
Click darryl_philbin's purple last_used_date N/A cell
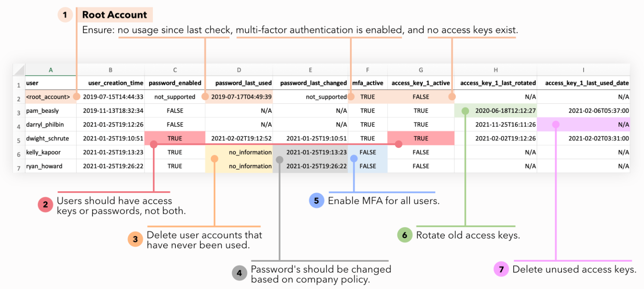(584, 125)
